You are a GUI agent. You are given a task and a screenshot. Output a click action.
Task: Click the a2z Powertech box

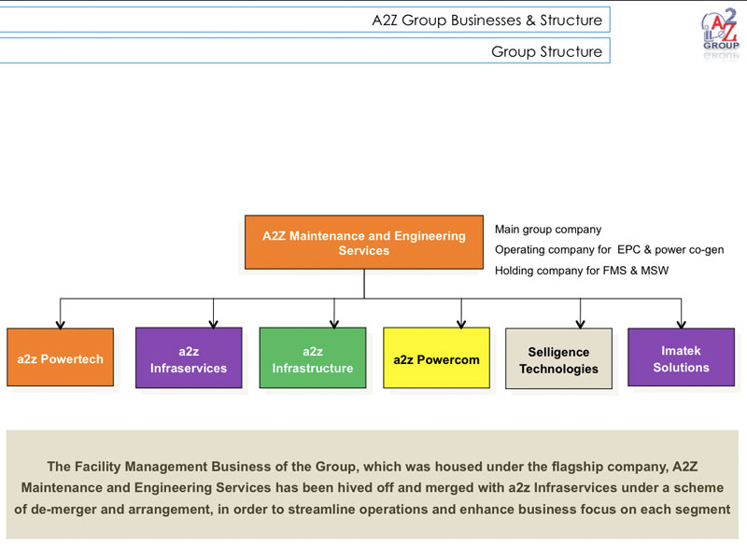tap(61, 357)
